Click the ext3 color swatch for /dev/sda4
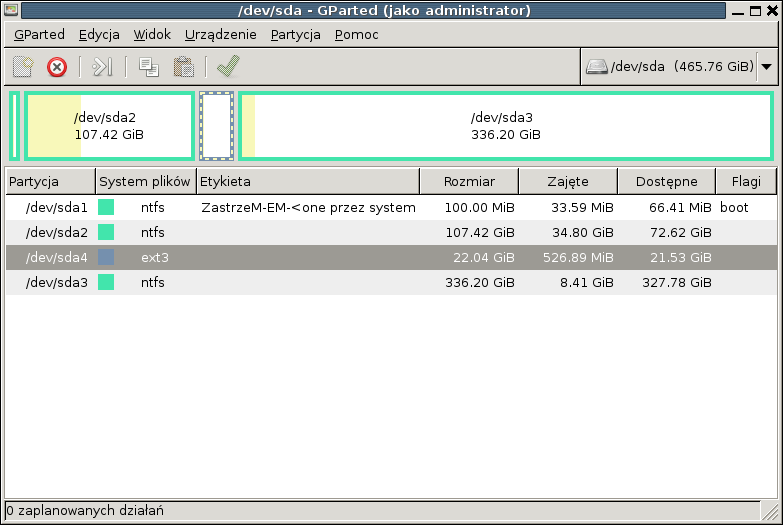This screenshot has height=525, width=783. [106, 258]
